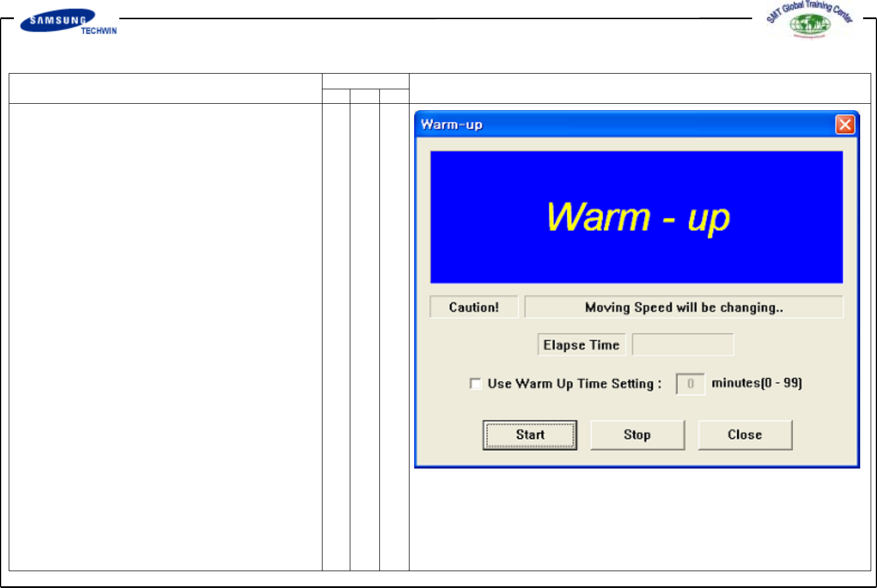Click the 'minutes(0 - 99)' text
The height and width of the screenshot is (588, 877).
(757, 383)
